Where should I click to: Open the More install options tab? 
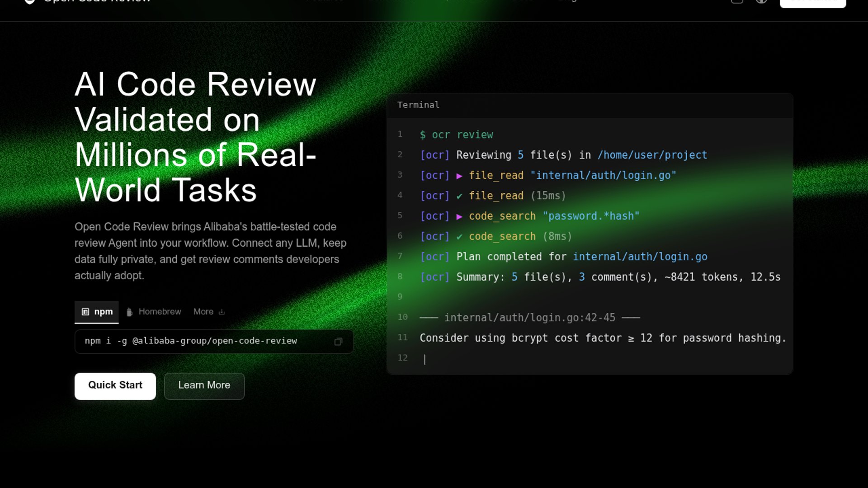[x=209, y=312]
